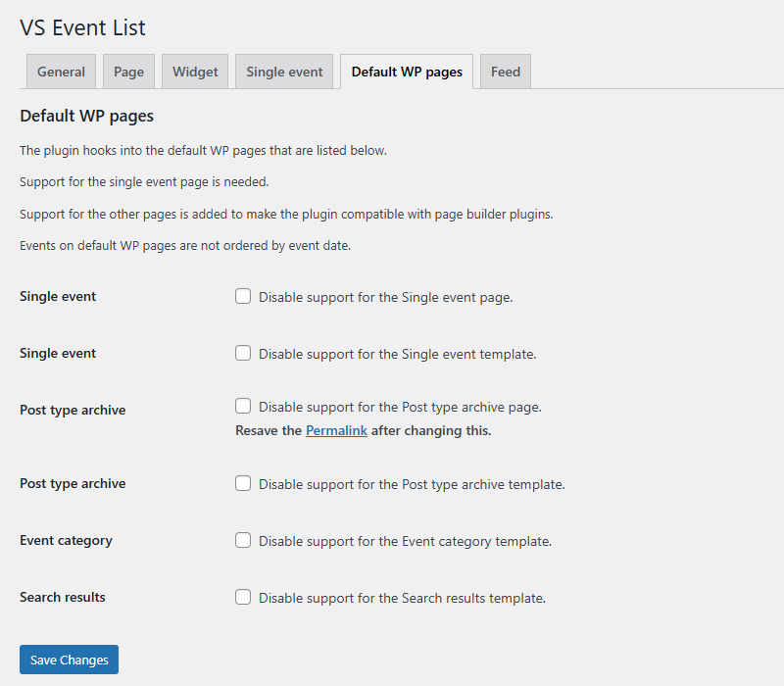This screenshot has height=686, width=784.
Task: Open the Permalink link
Action: coord(336,430)
